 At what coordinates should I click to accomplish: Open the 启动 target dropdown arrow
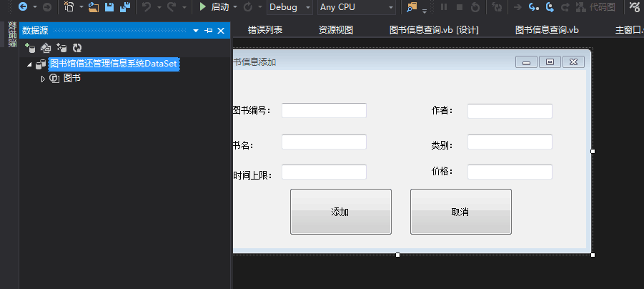(235, 7)
